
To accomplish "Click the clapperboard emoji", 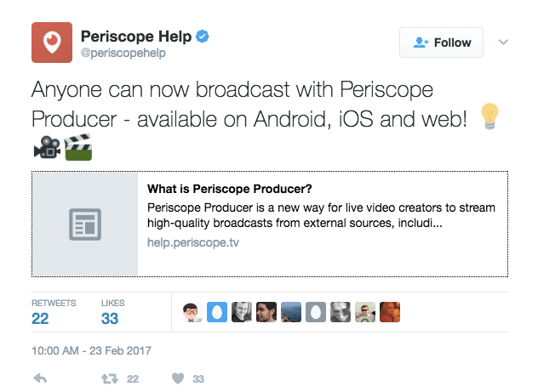I will pyautogui.click(x=78, y=147).
